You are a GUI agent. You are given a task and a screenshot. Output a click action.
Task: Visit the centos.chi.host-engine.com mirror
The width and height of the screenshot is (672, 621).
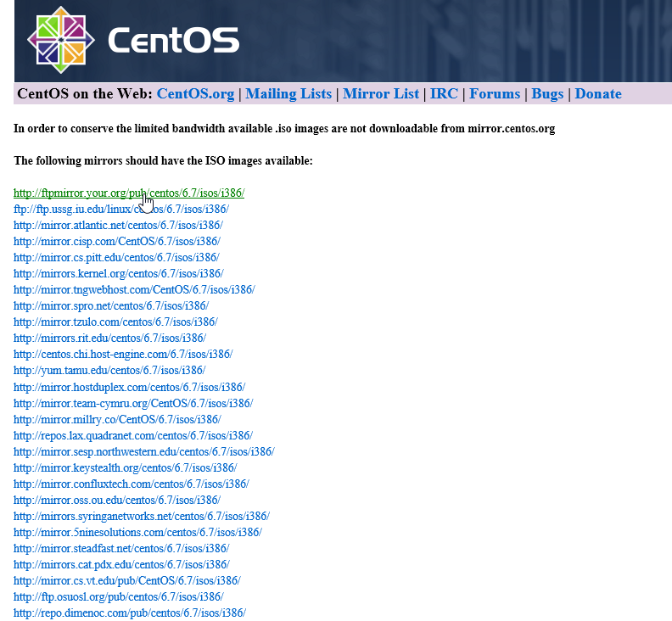[x=123, y=355]
